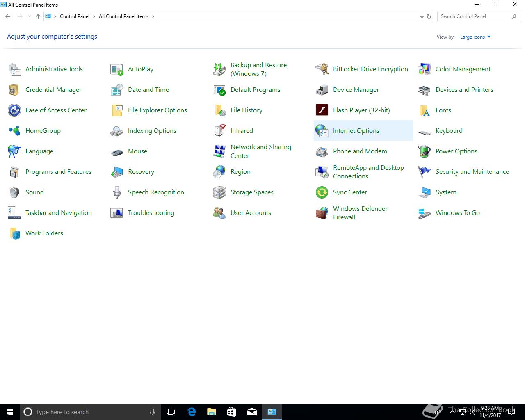Click the Cortana search box
525x420 pixels.
(x=90, y=412)
